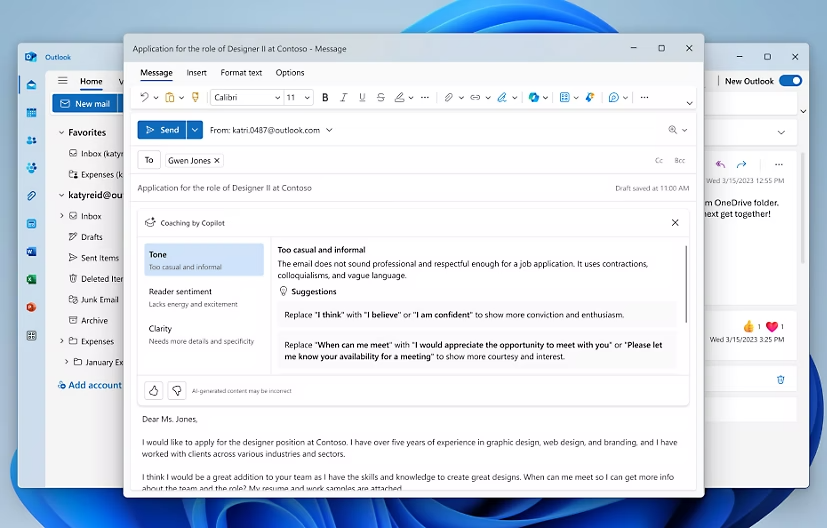Toggle the New Outlook switch off

(x=790, y=81)
